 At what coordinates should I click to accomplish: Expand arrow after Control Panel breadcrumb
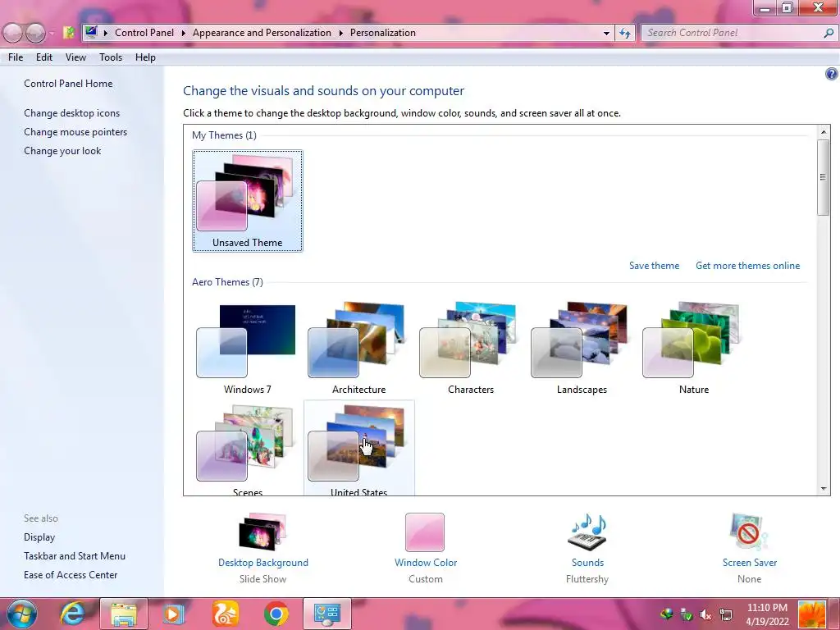tap(183, 33)
